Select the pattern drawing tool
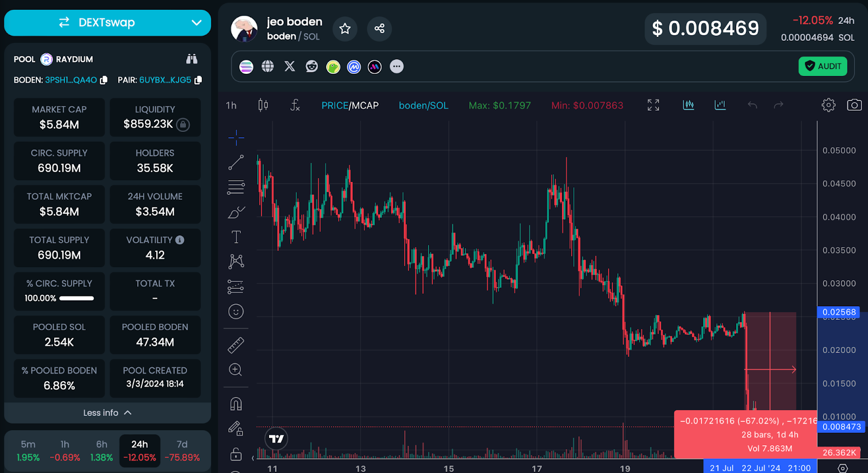Screen dimensions: 868x473 point(236,262)
